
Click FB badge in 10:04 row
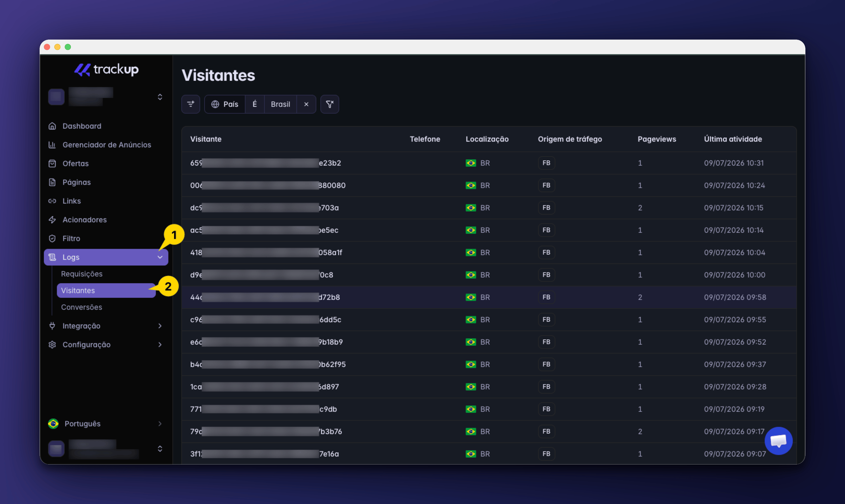546,252
